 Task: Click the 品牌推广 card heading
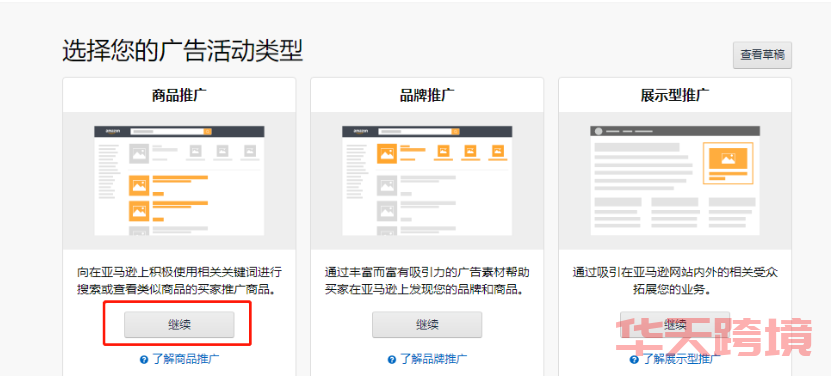(427, 95)
